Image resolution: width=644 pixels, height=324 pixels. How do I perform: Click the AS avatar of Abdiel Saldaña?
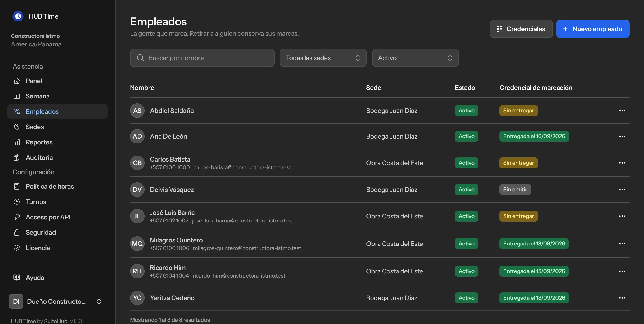137,110
